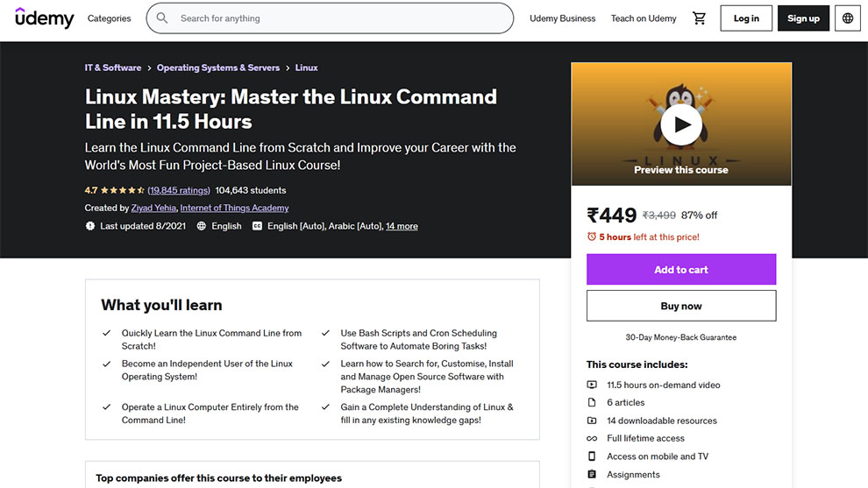Click the alarm clock icon near price
868x488 pixels.
pyautogui.click(x=592, y=237)
